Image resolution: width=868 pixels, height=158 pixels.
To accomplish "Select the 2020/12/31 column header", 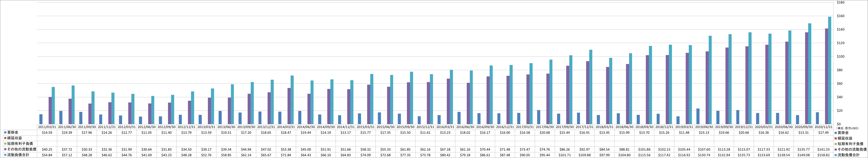I will (x=824, y=127).
